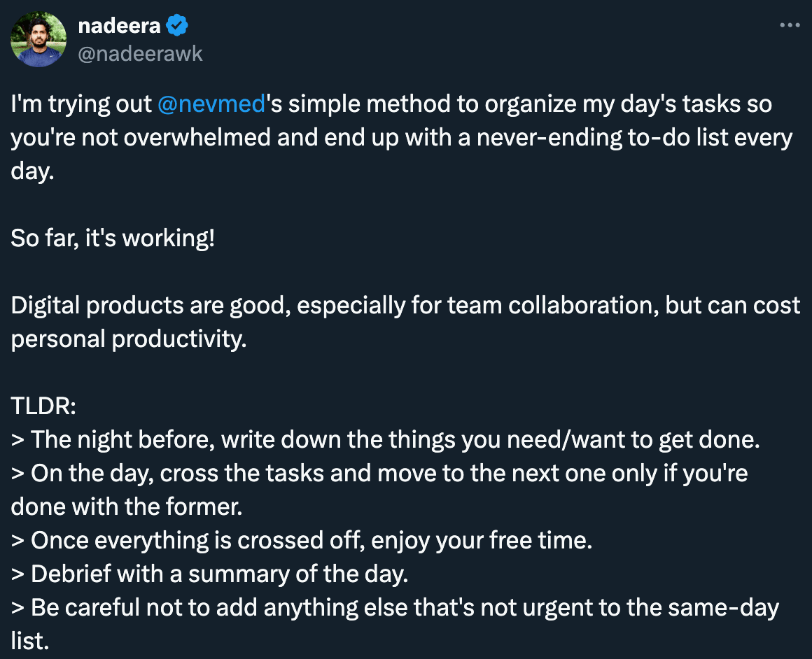Screen dimensions: 812x659
Task: Click the phrase "you're not overwhelmed"
Action: [140, 137]
